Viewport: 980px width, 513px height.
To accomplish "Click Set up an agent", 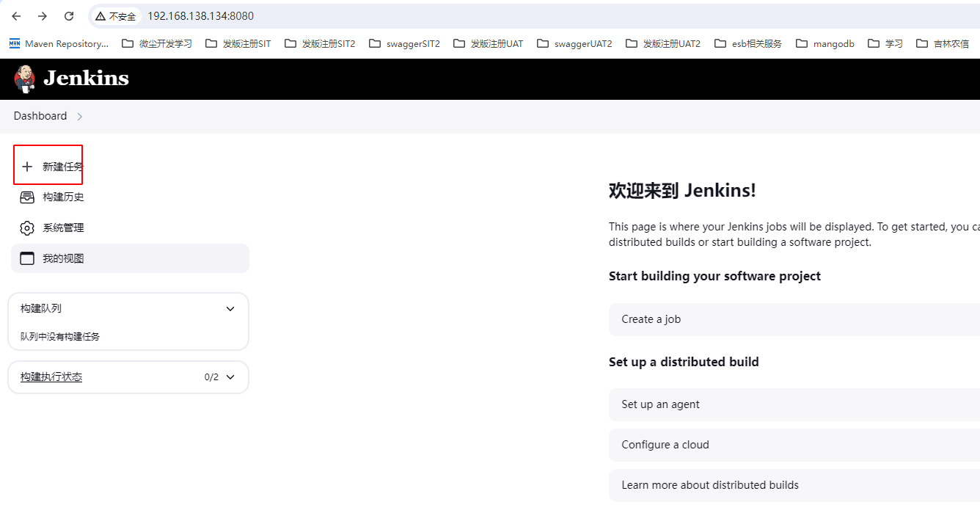I will (x=794, y=404).
